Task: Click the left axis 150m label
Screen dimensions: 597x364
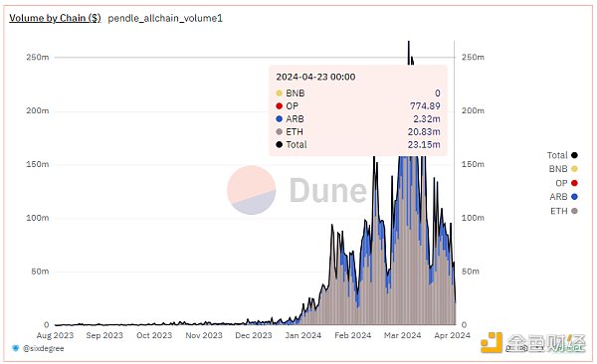Action: (x=38, y=164)
